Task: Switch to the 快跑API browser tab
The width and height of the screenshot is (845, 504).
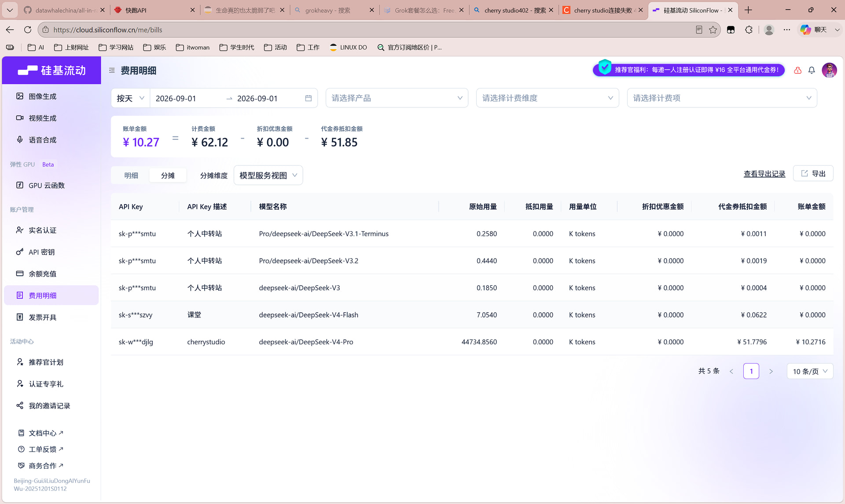Action: tap(154, 10)
